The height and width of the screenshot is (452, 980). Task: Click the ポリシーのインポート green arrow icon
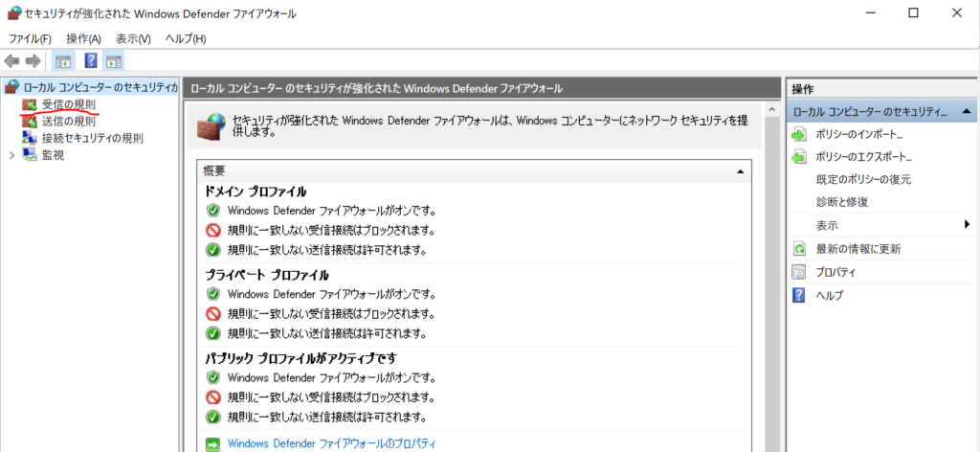[800, 134]
